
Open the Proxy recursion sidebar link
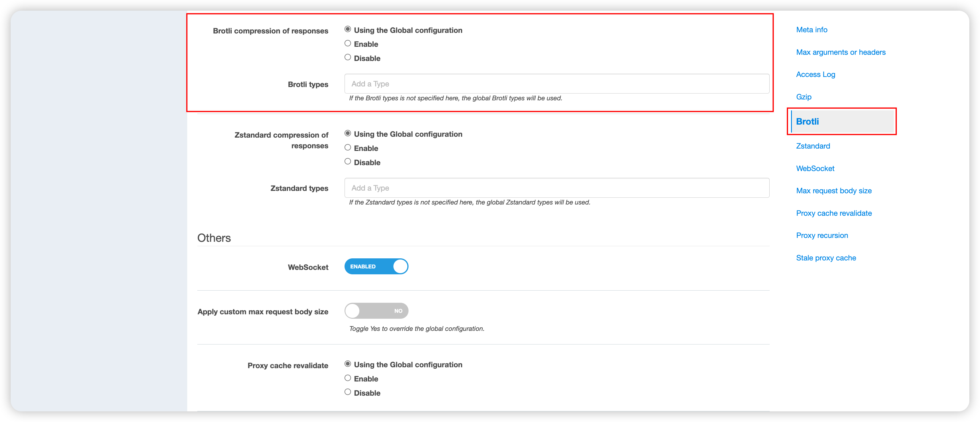(822, 235)
